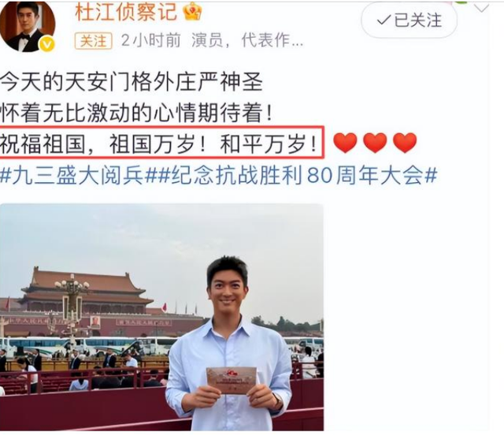Click the yellow verified badge on the avatar
This screenshot has width=504, height=443.
point(47,44)
